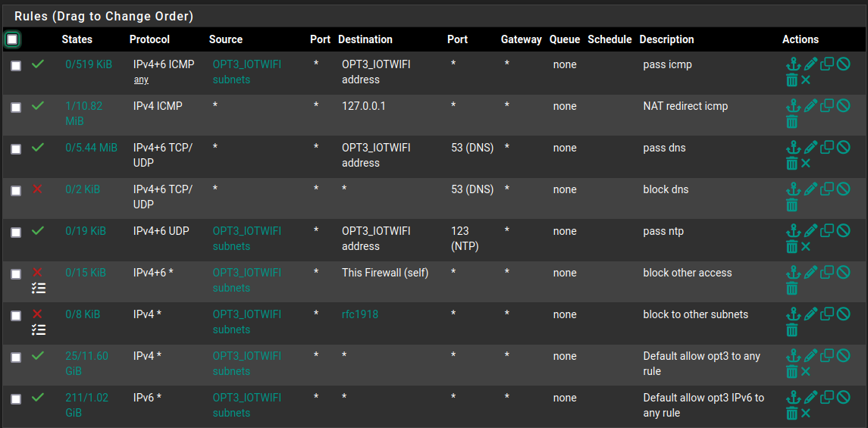Check the 'pass icmp' rule checkbox
This screenshot has width=868, height=428.
click(16, 66)
